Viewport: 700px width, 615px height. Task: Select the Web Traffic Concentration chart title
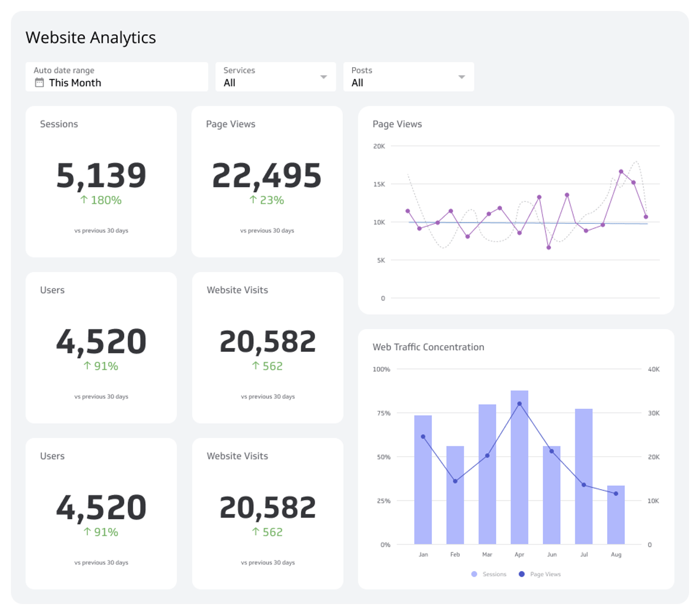[427, 347]
